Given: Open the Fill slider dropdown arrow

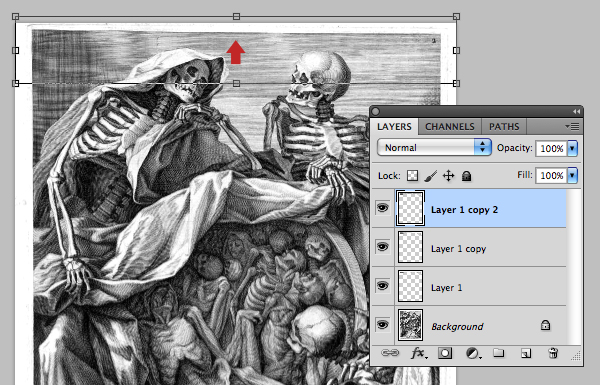Looking at the screenshot, I should click(572, 175).
